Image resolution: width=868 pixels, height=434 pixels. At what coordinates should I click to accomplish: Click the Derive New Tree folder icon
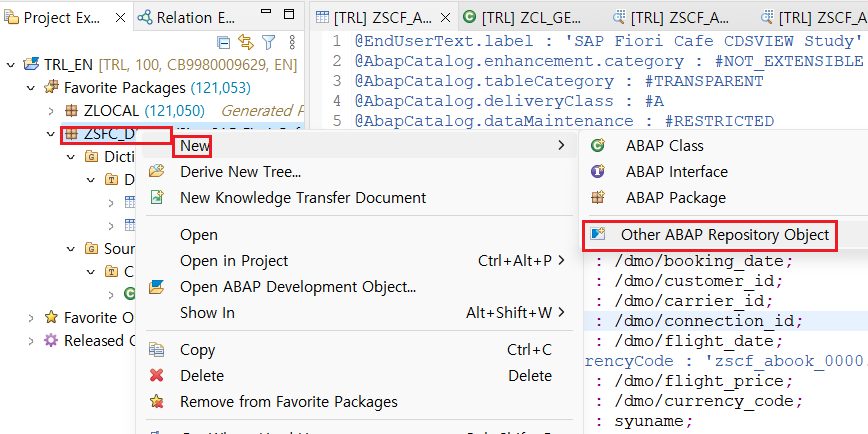(157, 171)
